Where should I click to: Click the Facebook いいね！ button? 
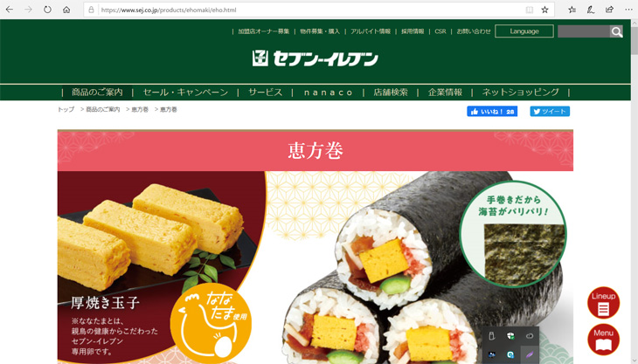click(492, 112)
